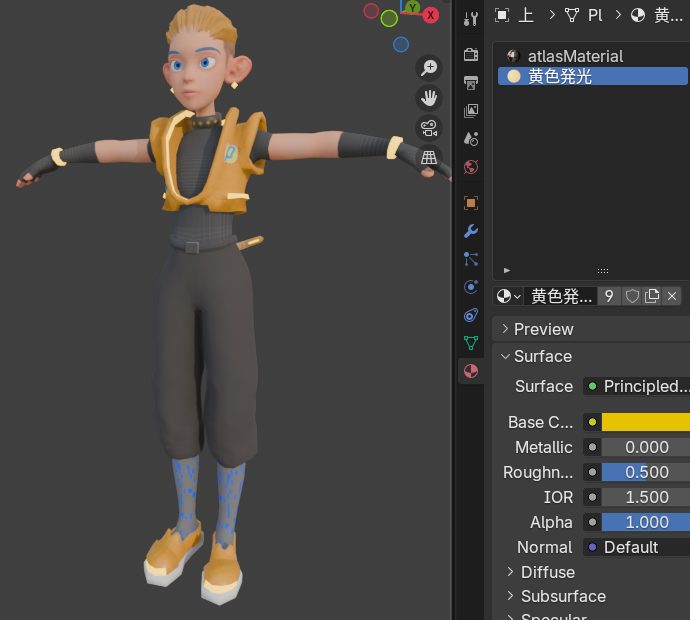Open the Output properties tab
The width and height of the screenshot is (690, 620).
[x=471, y=82]
